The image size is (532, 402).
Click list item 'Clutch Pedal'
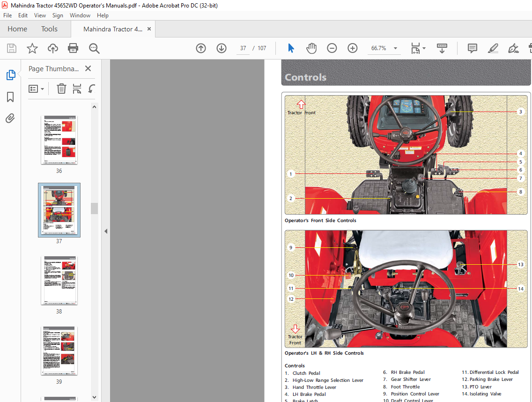coord(306,373)
